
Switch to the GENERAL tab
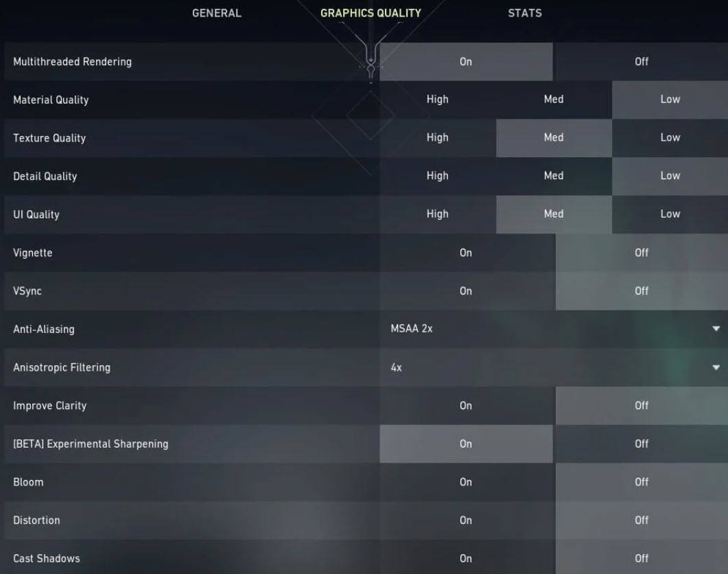215,13
